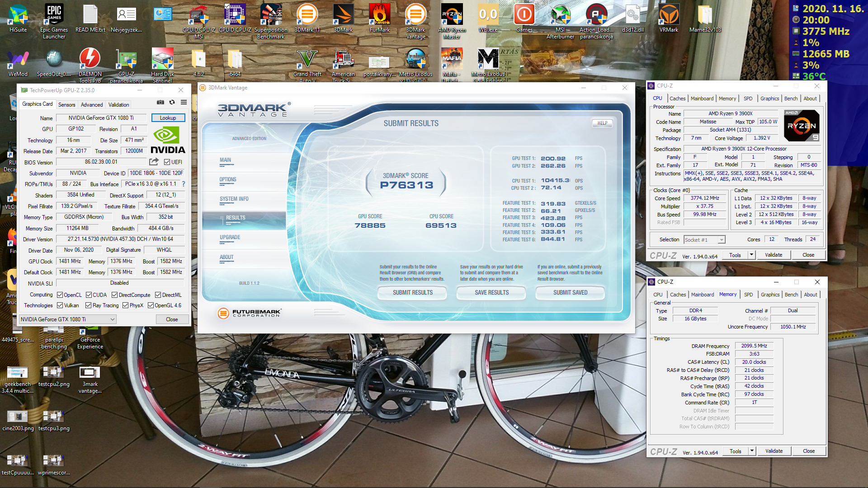Launch Grand Theft Auto V icon
The height and width of the screenshot is (488, 868).
307,66
